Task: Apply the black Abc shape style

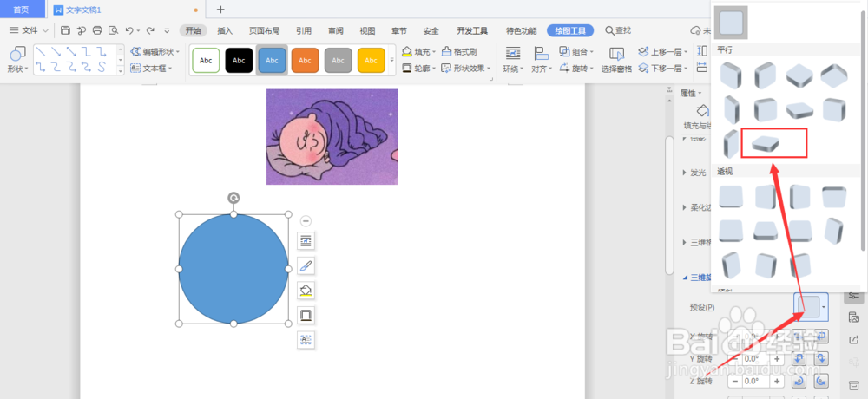Action: [x=239, y=61]
